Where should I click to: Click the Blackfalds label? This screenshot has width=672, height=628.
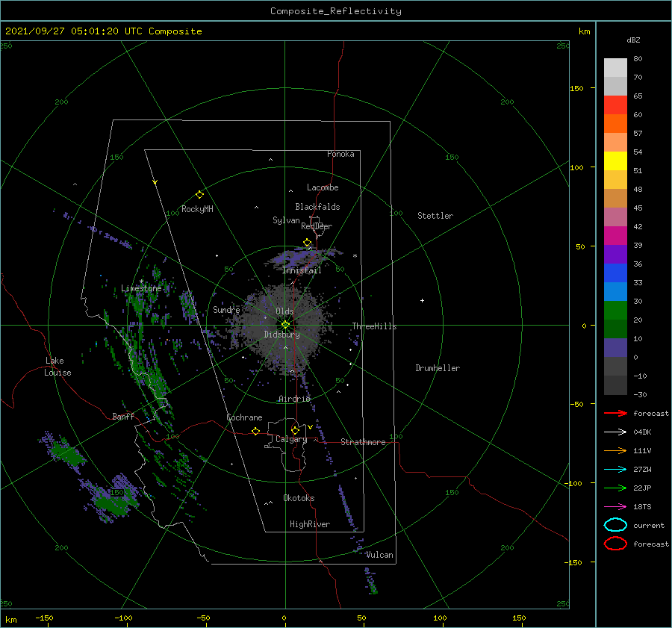[317, 207]
